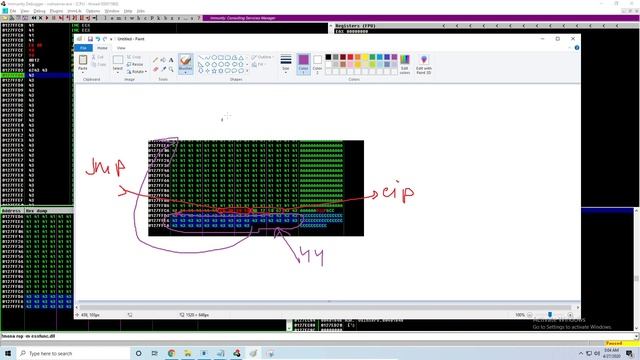Click the Paint zoom out minus button
The image size is (640, 360).
529,315
